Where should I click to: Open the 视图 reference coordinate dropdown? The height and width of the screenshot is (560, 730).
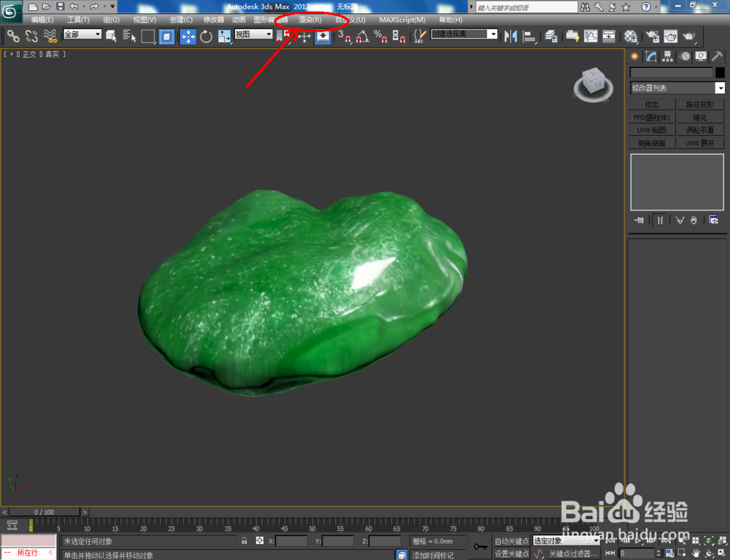pos(253,34)
